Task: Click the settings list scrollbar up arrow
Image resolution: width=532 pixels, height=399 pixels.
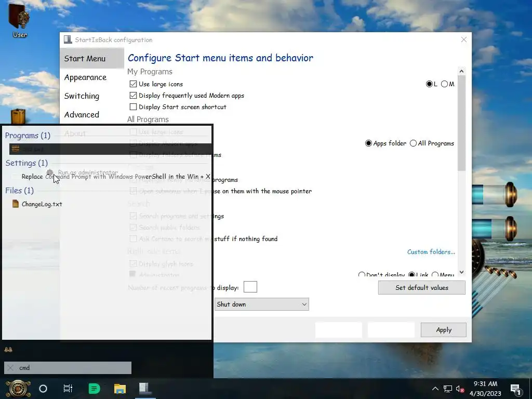Action: (461, 71)
